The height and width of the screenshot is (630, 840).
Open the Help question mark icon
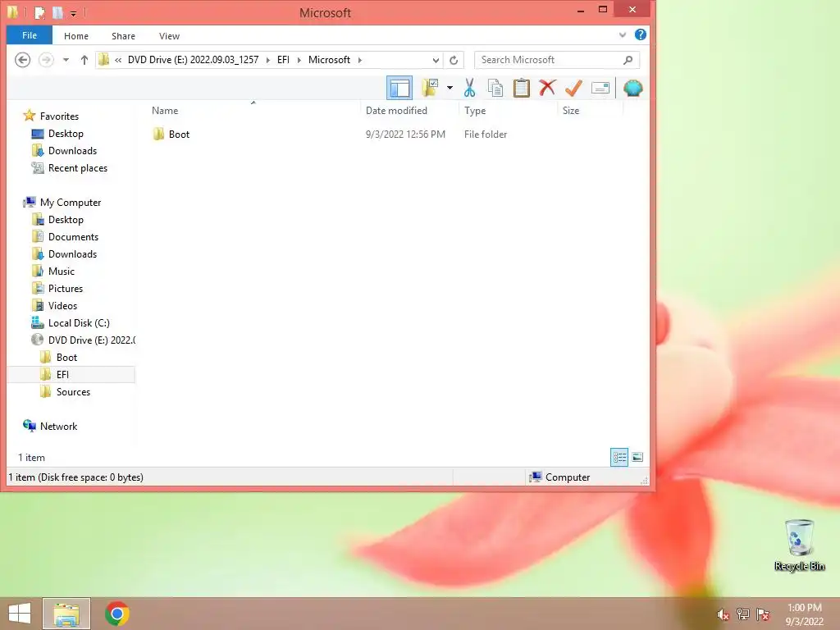click(x=640, y=34)
